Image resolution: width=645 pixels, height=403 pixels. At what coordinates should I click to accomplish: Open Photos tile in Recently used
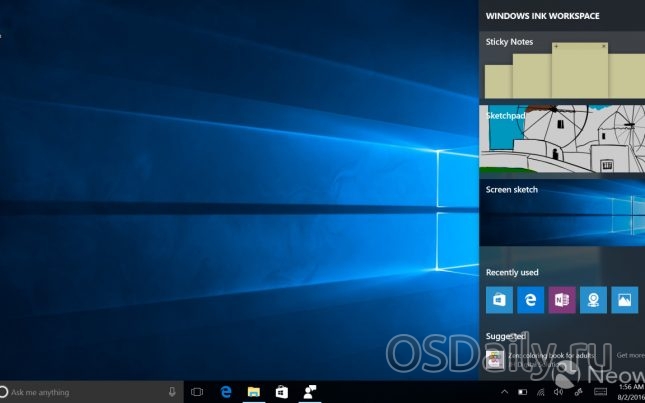(x=624, y=300)
